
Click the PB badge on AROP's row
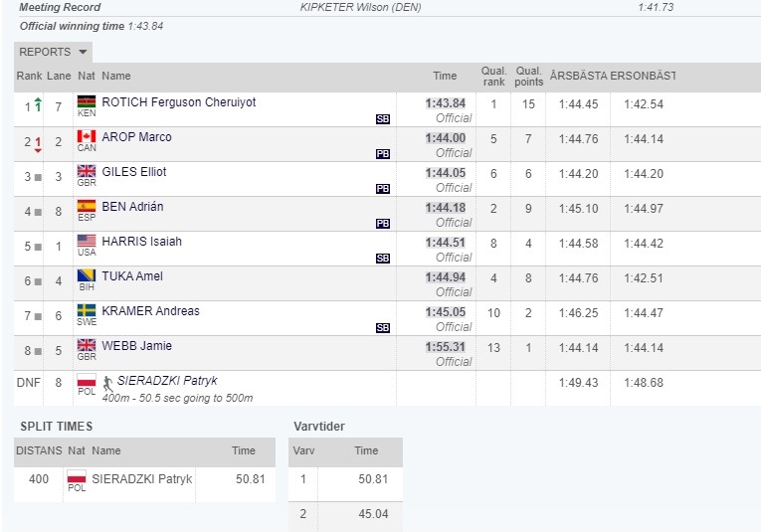tap(383, 154)
